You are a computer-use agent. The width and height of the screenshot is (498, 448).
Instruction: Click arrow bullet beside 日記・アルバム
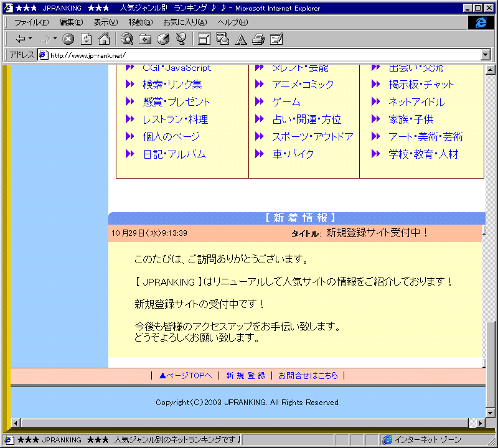coord(130,154)
